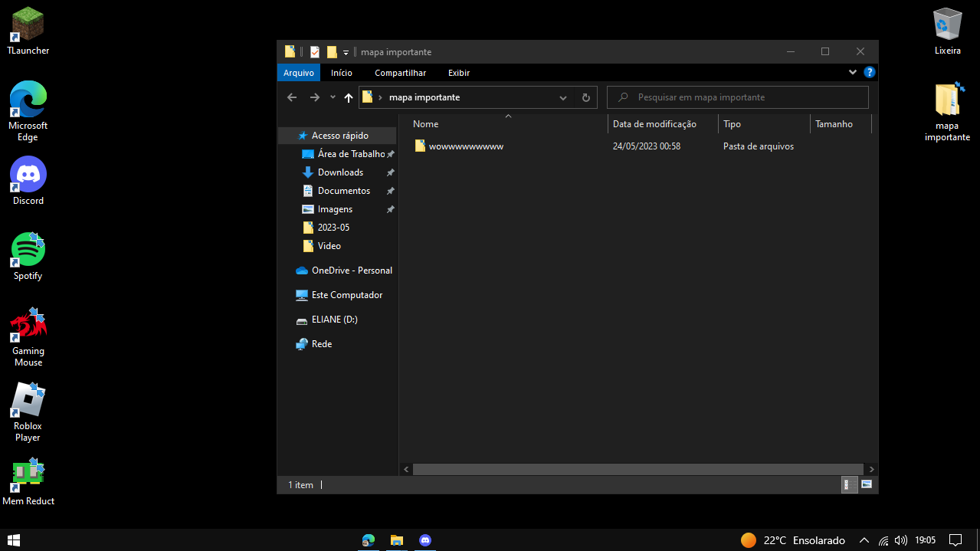This screenshot has height=551, width=980.
Task: Open Gaming Mouse desktop shortcut
Action: tap(28, 337)
